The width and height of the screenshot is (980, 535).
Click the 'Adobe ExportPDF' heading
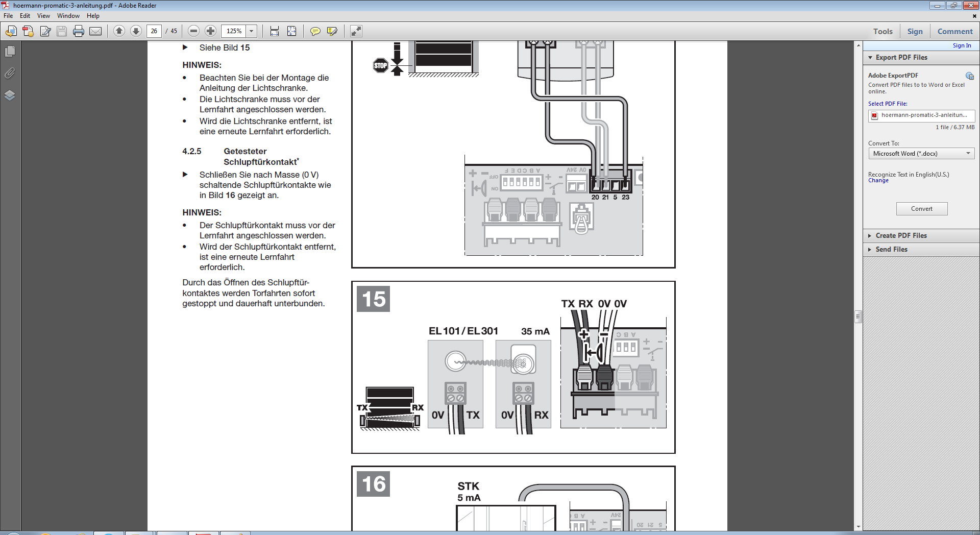tap(893, 76)
